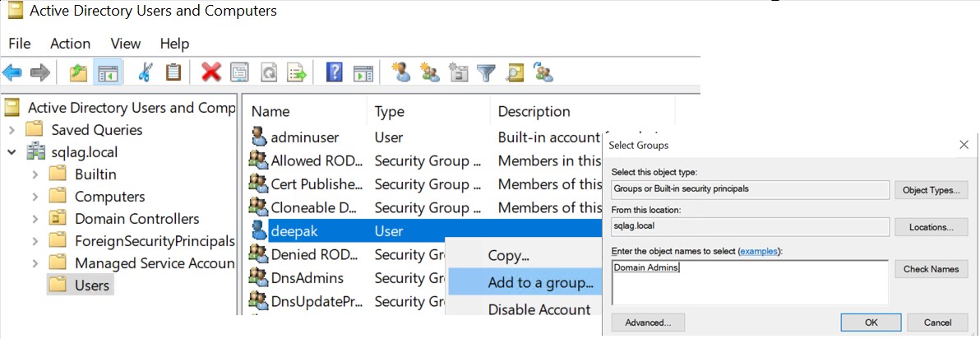Click the Refresh toolbar icon
The height and width of the screenshot is (339, 980).
point(270,72)
